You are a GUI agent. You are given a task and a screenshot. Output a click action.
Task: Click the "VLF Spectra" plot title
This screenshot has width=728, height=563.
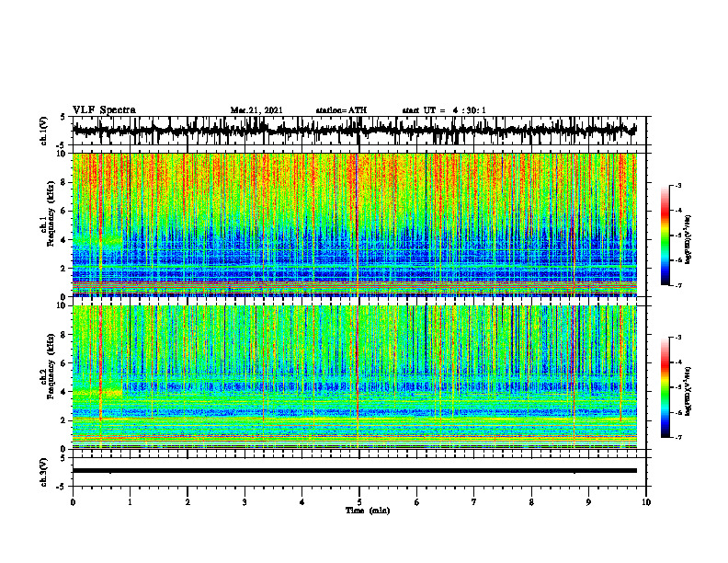click(x=104, y=110)
